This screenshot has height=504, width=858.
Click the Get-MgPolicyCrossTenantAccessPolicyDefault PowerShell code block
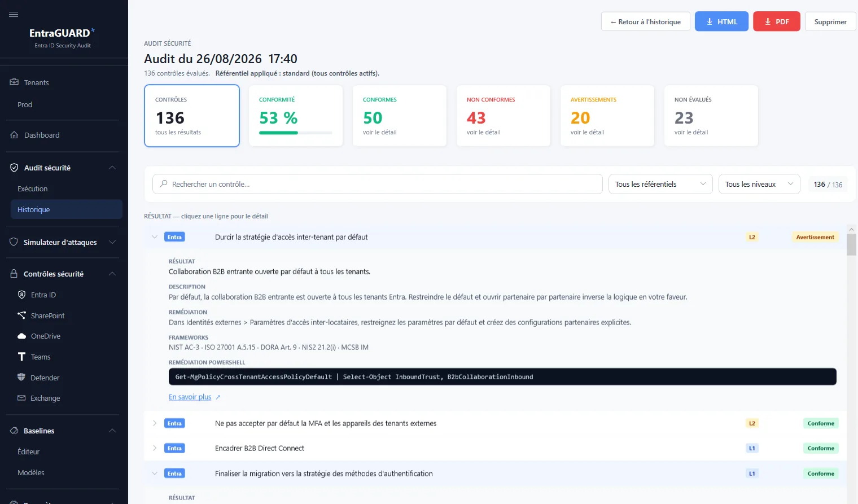[x=502, y=376]
